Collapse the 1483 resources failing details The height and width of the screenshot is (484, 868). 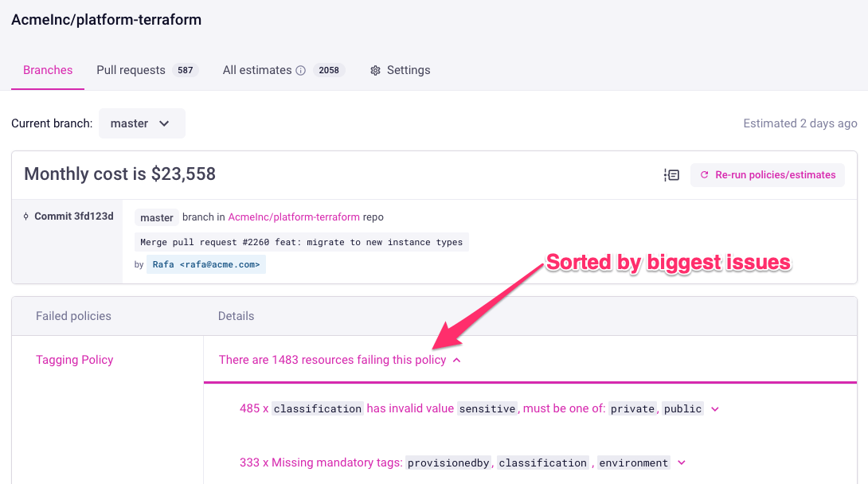pos(456,359)
